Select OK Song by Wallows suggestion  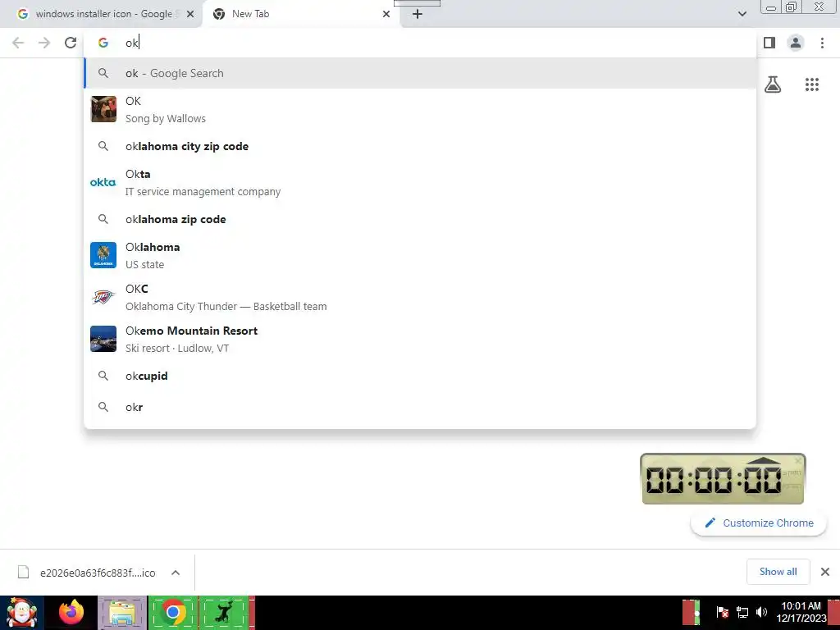pos(420,109)
